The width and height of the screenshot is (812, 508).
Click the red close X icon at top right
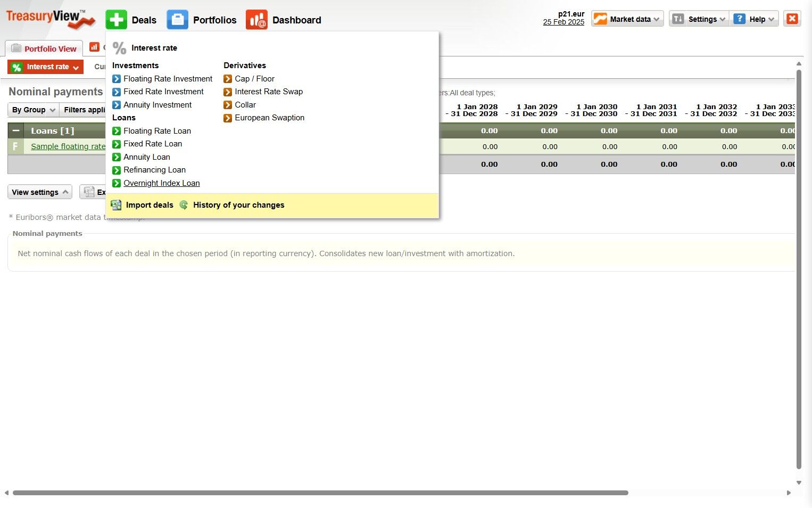(792, 19)
